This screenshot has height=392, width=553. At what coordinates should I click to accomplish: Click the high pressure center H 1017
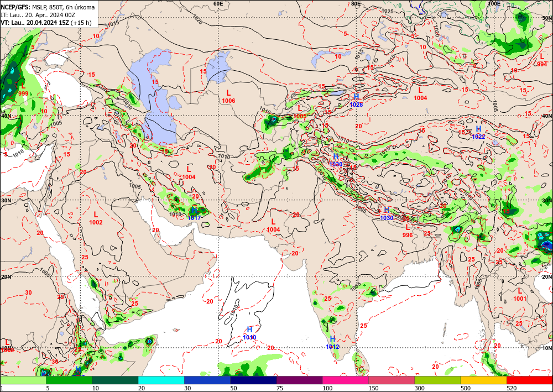coord(194,214)
